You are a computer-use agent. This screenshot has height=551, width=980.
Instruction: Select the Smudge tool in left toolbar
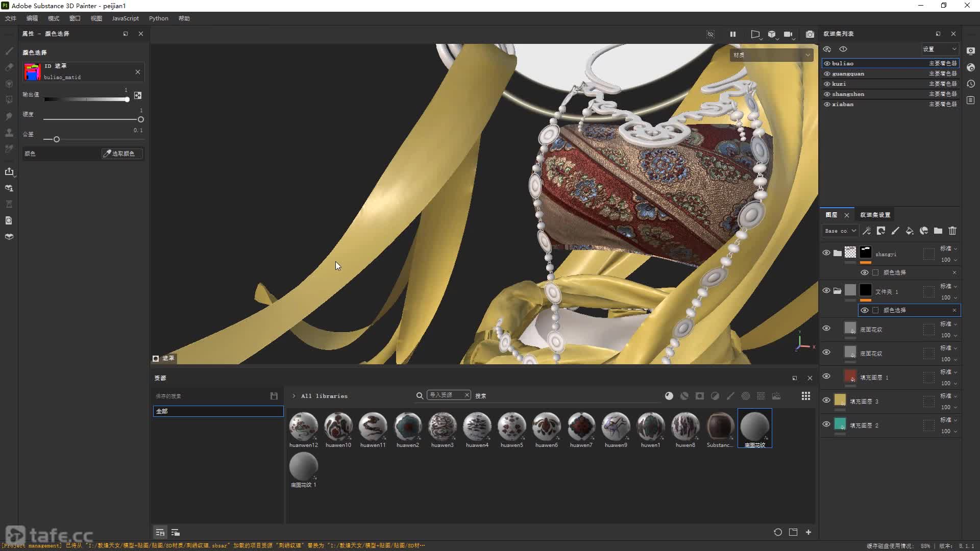tap(9, 116)
